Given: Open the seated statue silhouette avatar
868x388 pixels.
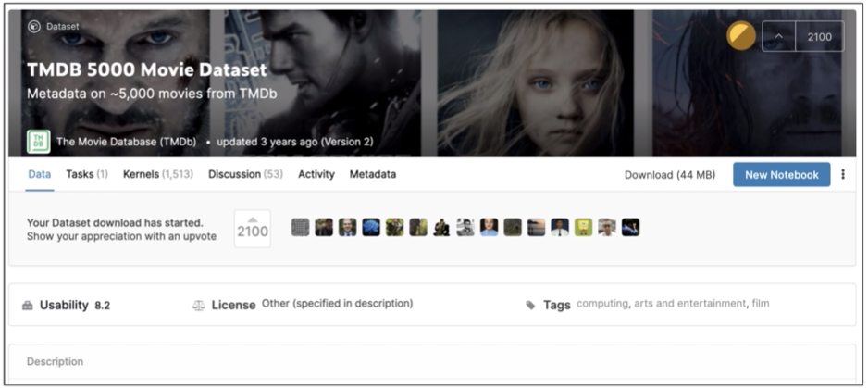Looking at the screenshot, I should (x=441, y=227).
